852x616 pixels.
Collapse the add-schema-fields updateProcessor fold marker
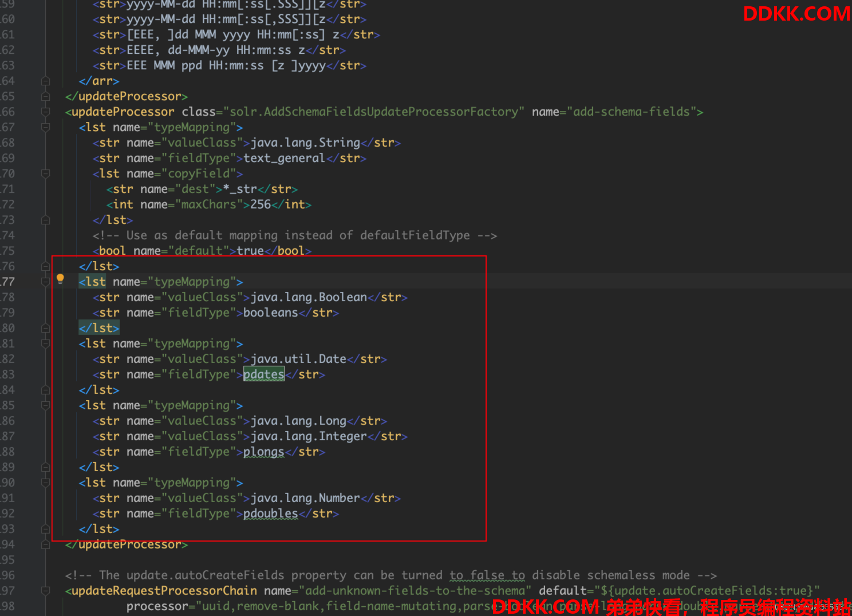coord(46,112)
